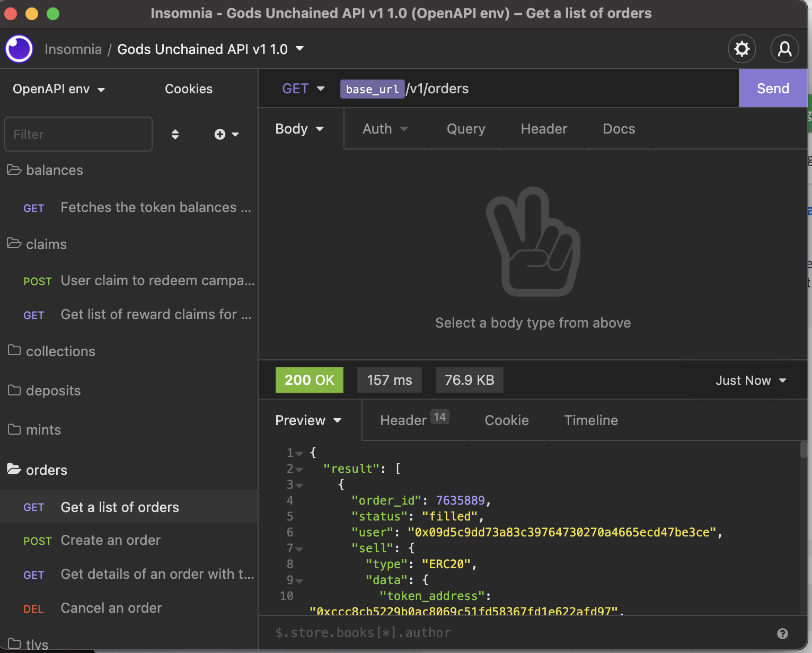The image size is (812, 653).
Task: Open the OpenAPI env environment dropdown
Action: point(59,89)
